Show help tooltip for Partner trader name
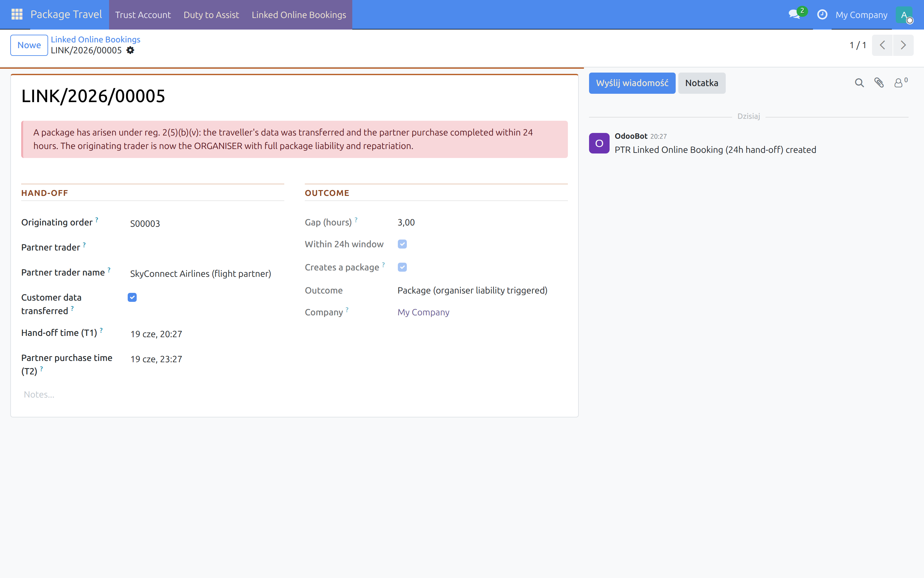The image size is (924, 578). tap(109, 270)
